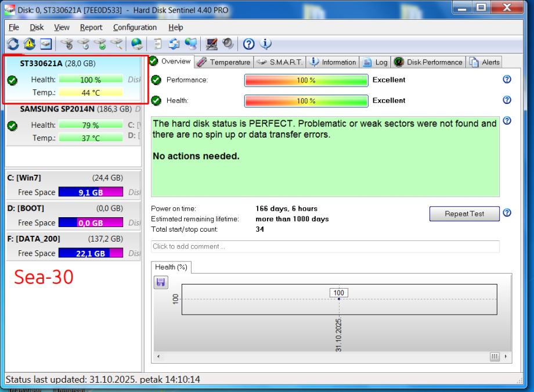Click the graph scrollbar left arrow

(158, 357)
